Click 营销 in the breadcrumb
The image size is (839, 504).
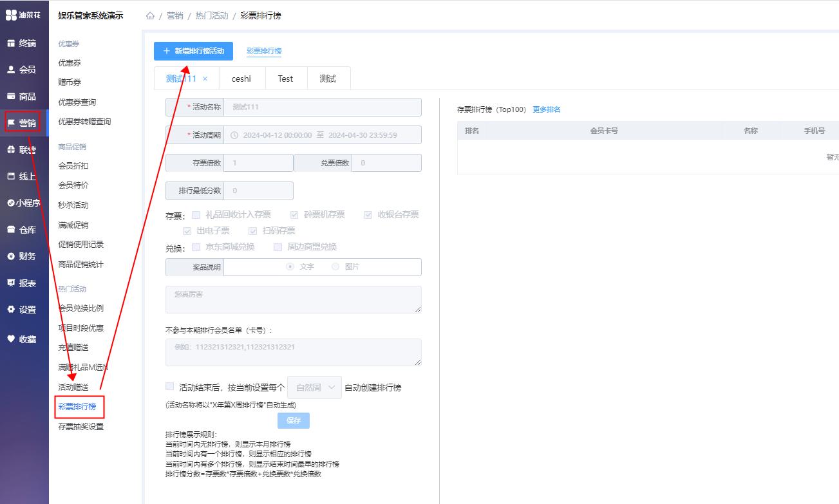[x=174, y=15]
